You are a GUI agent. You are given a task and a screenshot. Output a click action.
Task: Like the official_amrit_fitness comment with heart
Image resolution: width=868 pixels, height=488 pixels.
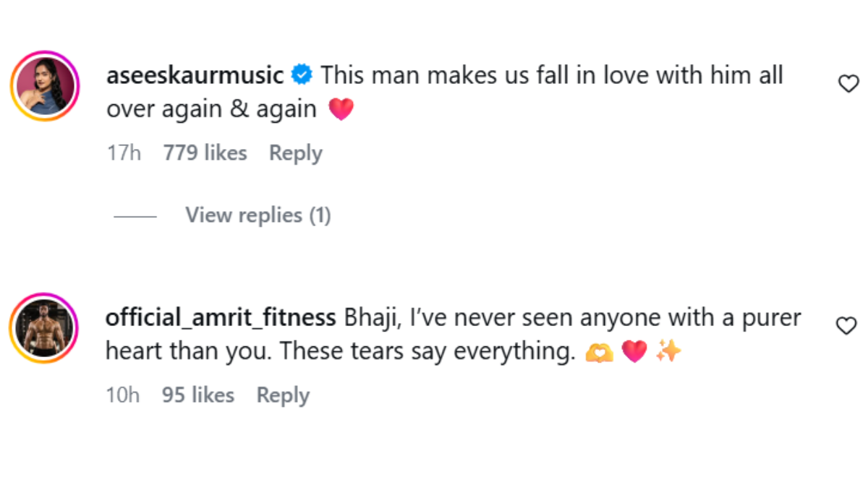(846, 326)
